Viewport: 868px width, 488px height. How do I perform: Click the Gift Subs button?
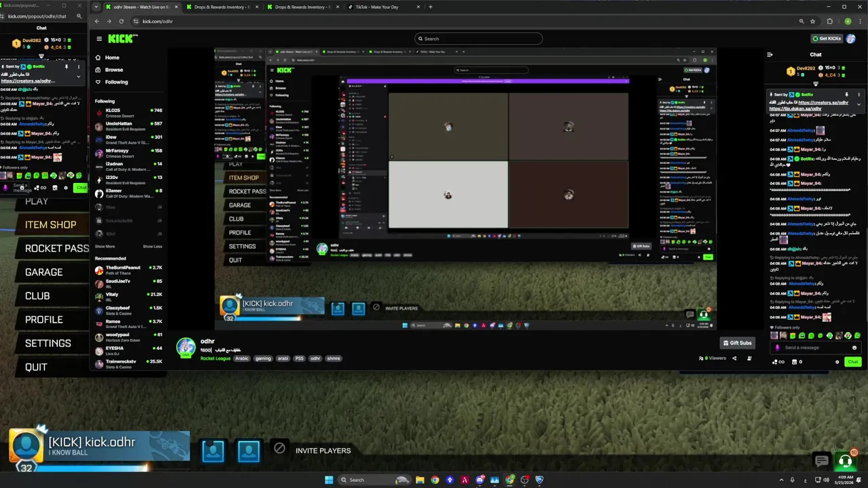pos(737,343)
